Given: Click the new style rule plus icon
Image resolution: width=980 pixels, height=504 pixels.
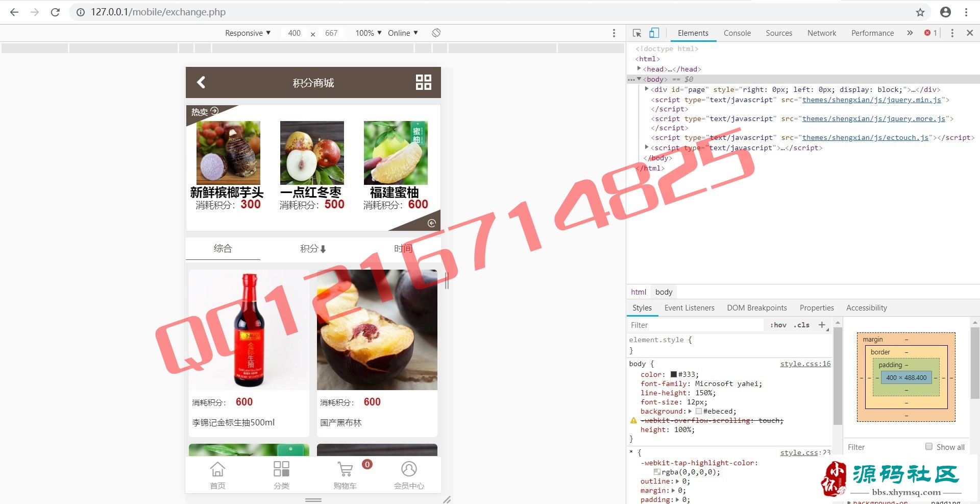Looking at the screenshot, I should (822, 325).
